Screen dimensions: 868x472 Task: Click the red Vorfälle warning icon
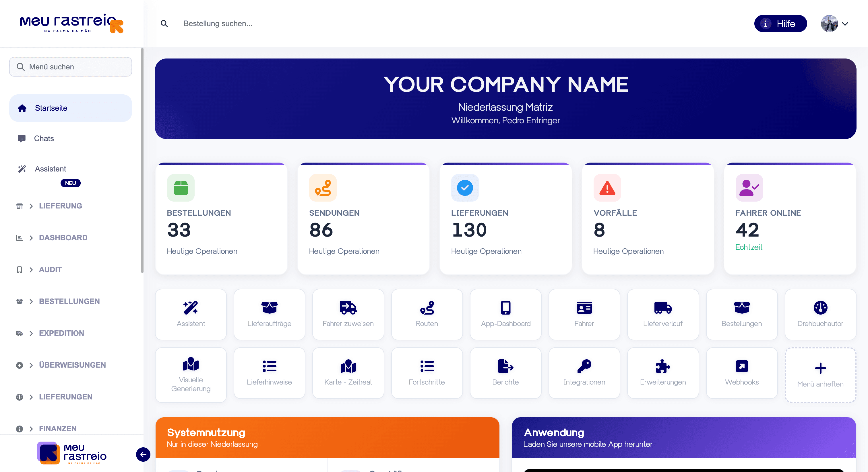607,188
